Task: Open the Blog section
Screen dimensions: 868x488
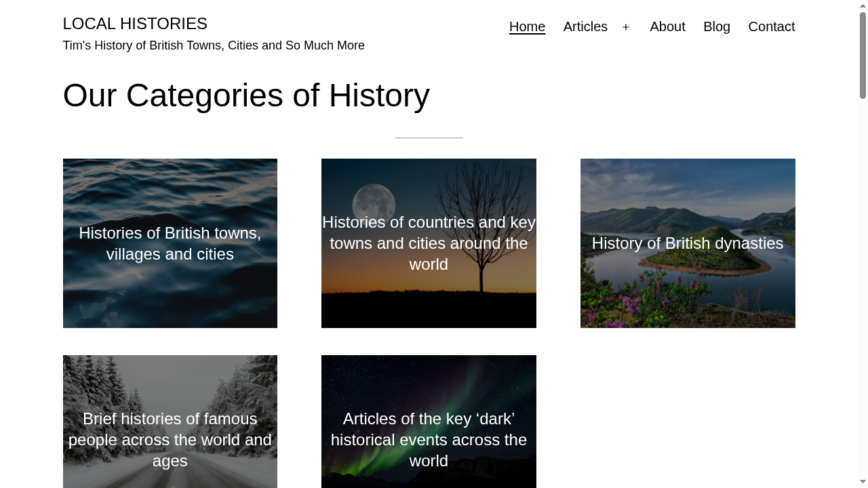Action: [717, 27]
